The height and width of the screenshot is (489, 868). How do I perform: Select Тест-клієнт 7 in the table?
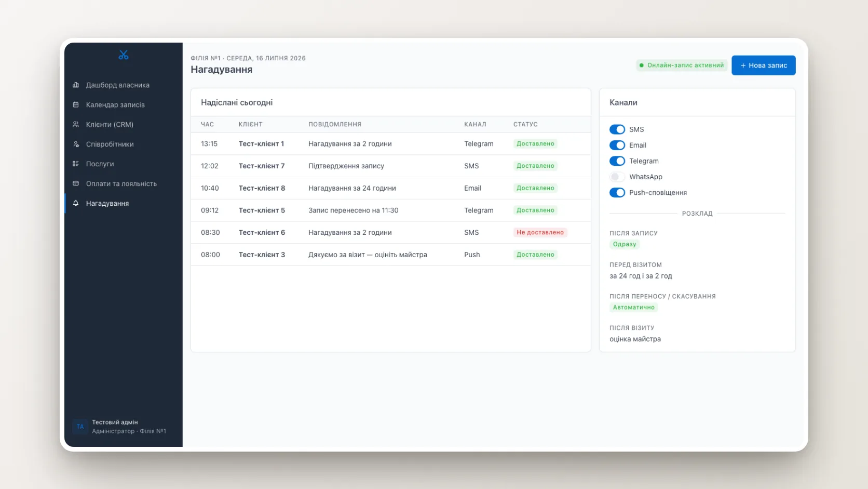(262, 166)
